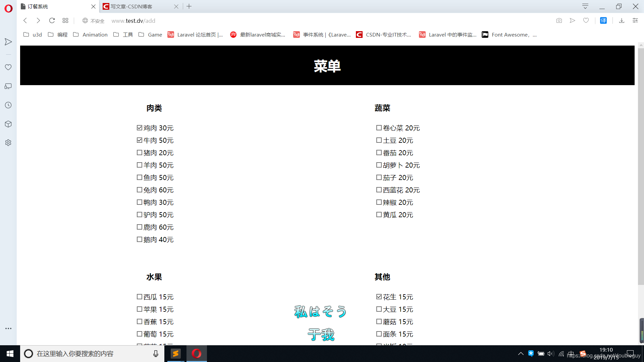
Task: Open sidebar Bookmarks heart icon
Action: click(8, 67)
